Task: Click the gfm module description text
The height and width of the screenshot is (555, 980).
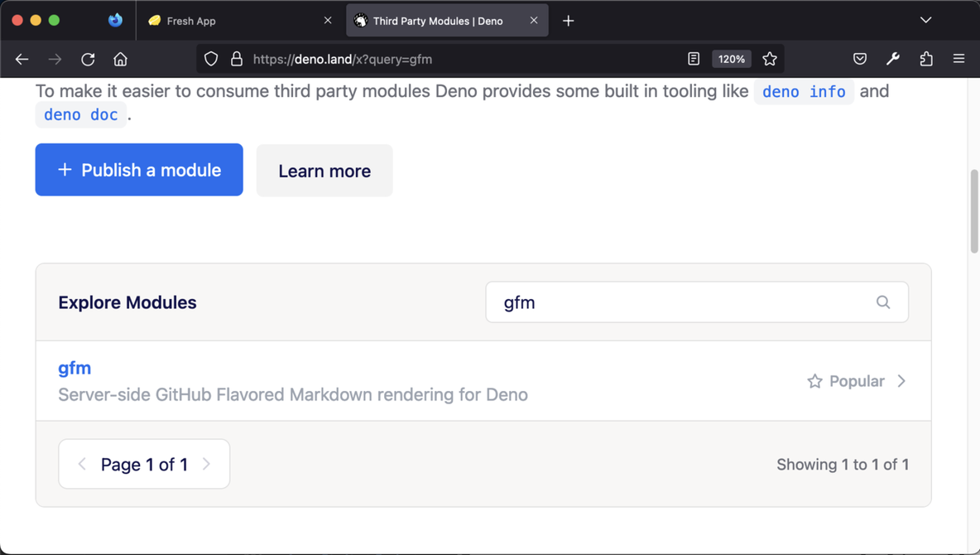Action: coord(293,395)
